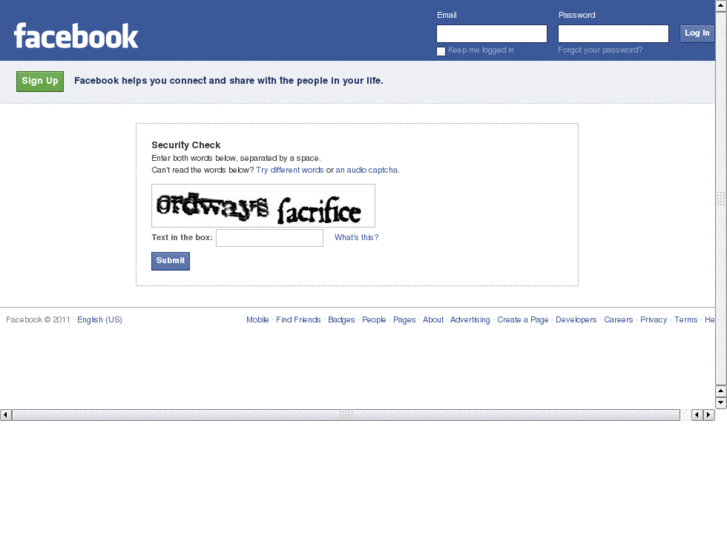727x545 pixels.
Task: Click the vertical scrollbar down arrow at bottom
Action: pyautogui.click(x=721, y=402)
